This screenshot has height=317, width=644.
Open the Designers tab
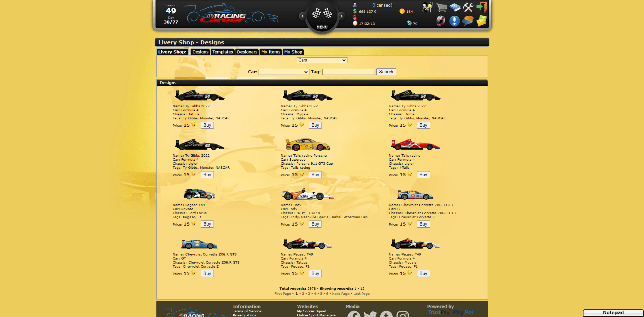coord(247,52)
